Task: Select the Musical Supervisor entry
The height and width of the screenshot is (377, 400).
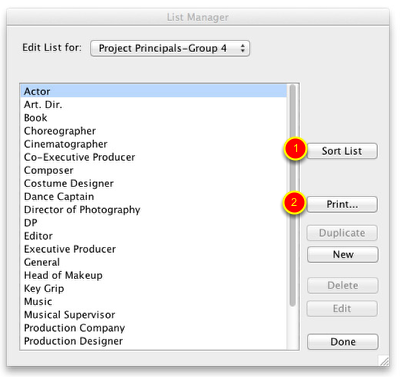Action: (154, 315)
